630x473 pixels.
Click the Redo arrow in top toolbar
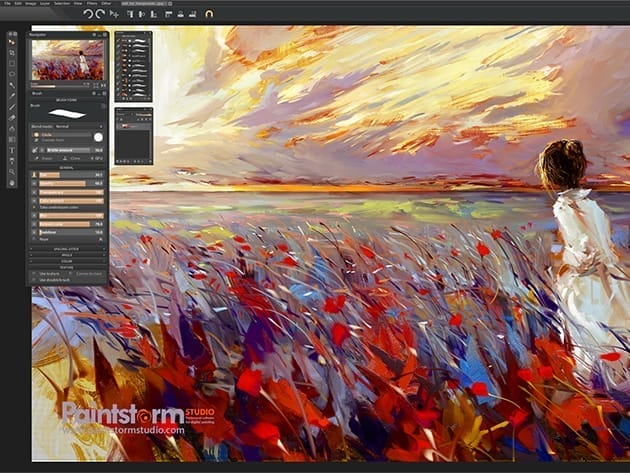coord(102,14)
